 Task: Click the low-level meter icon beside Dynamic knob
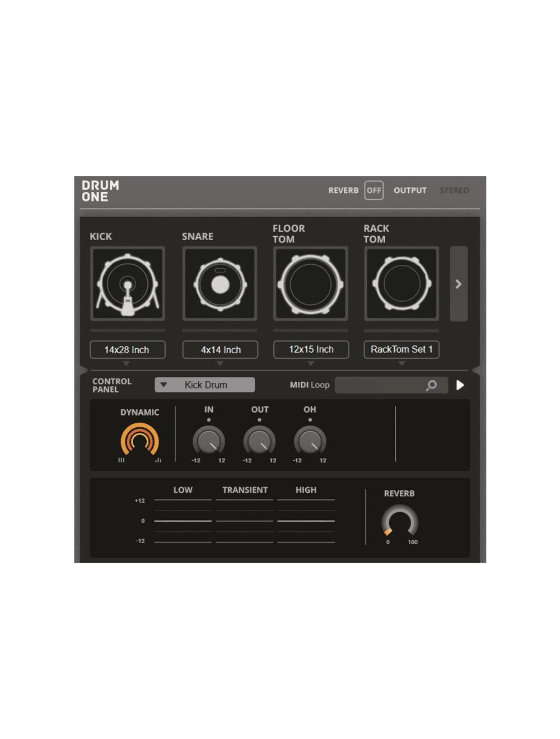point(121,459)
